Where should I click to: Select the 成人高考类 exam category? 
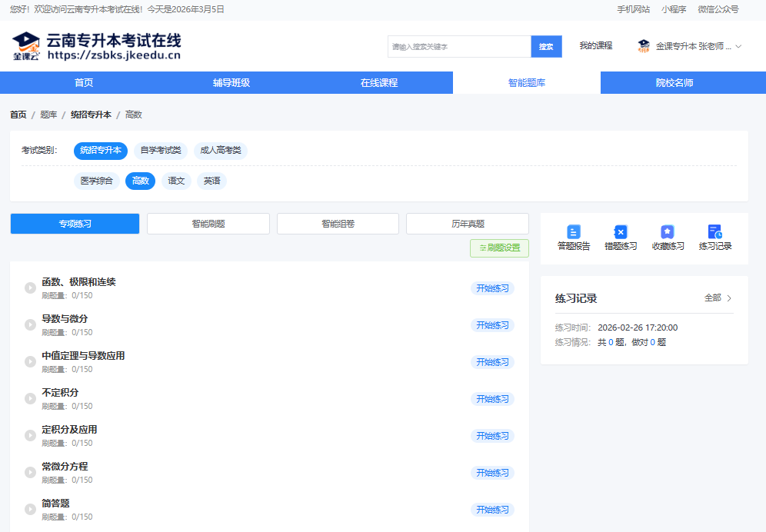tap(221, 151)
